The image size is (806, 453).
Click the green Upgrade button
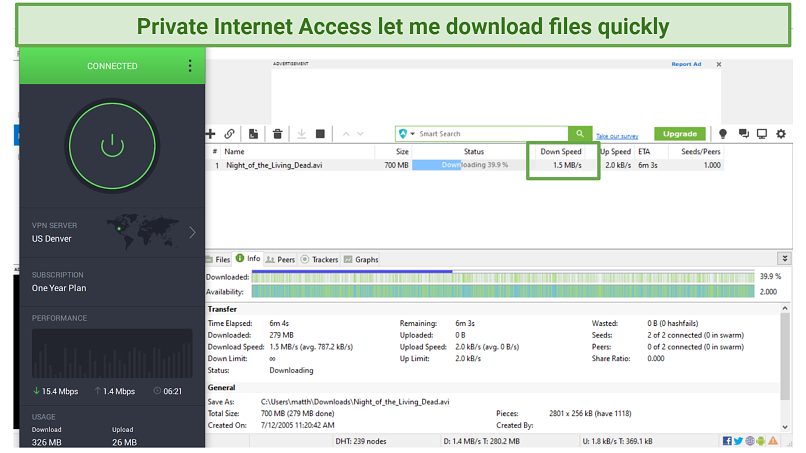(x=680, y=134)
